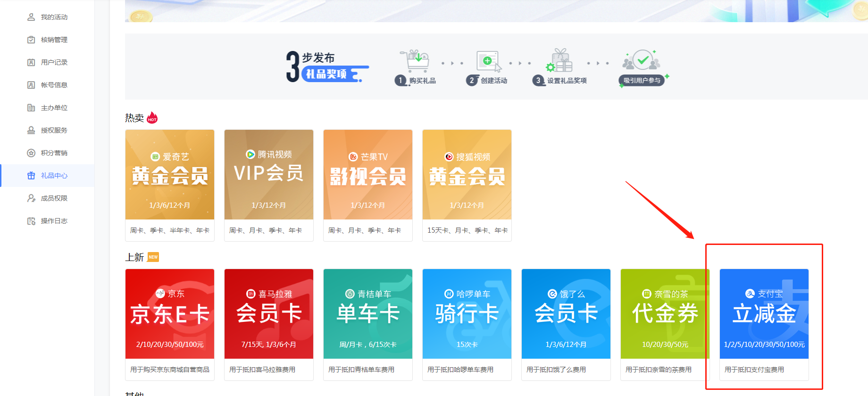Click text 用于购买京东商城自营商品
The width and height of the screenshot is (868, 396).
(x=170, y=370)
